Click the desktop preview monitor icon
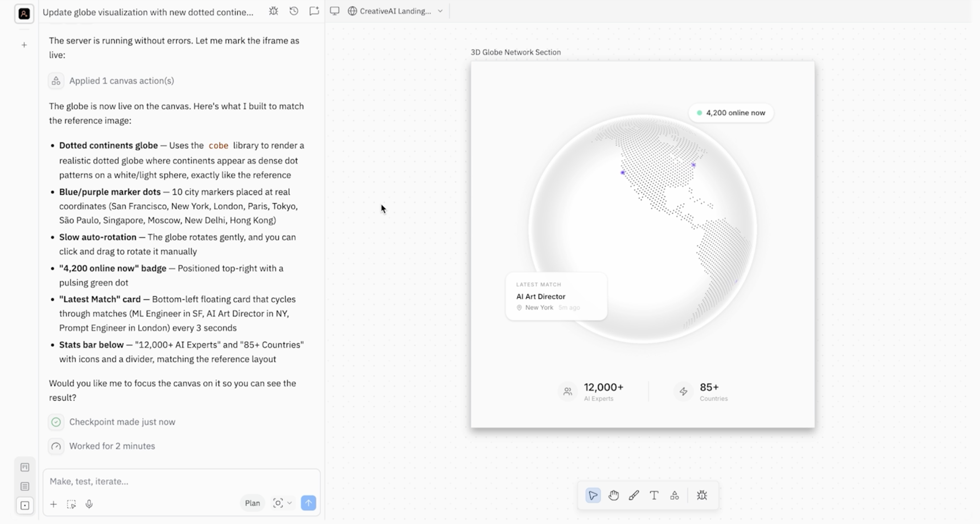Image resolution: width=980 pixels, height=524 pixels. pos(334,11)
